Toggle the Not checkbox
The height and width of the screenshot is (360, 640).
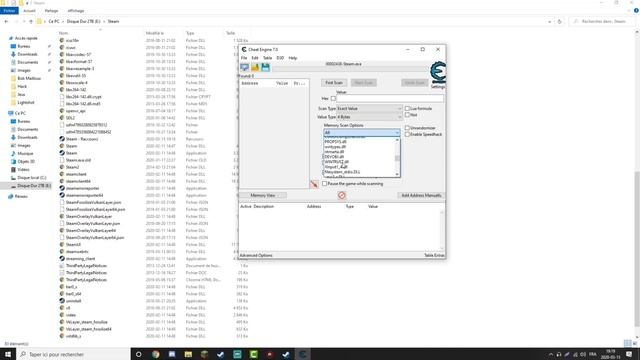tap(407, 115)
